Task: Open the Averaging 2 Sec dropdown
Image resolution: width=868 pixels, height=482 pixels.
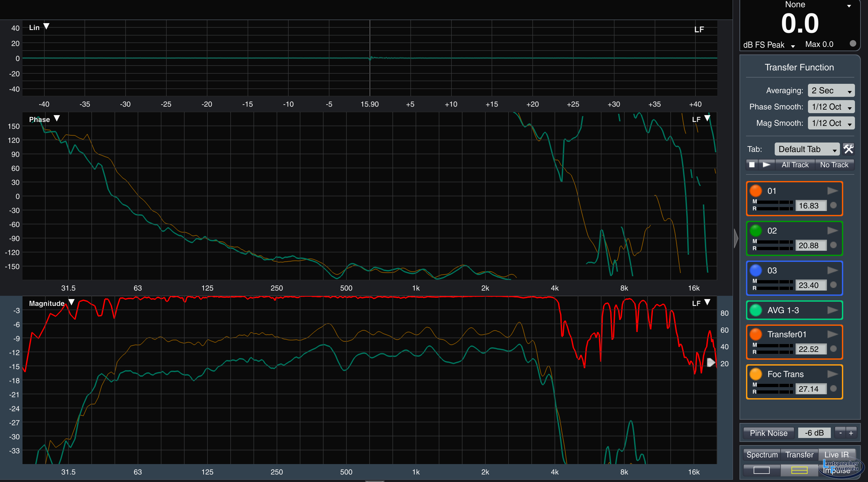Action: coord(831,91)
